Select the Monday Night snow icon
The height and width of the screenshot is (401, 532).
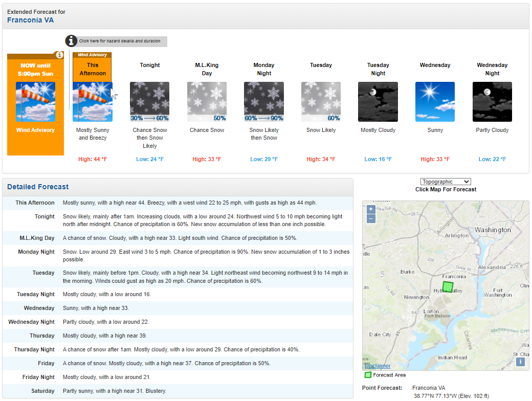[x=264, y=102]
